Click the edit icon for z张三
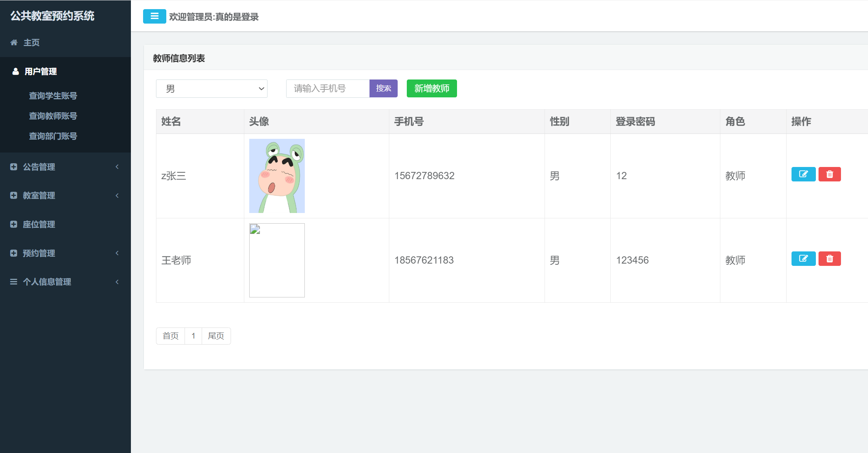The width and height of the screenshot is (868, 453). (803, 174)
